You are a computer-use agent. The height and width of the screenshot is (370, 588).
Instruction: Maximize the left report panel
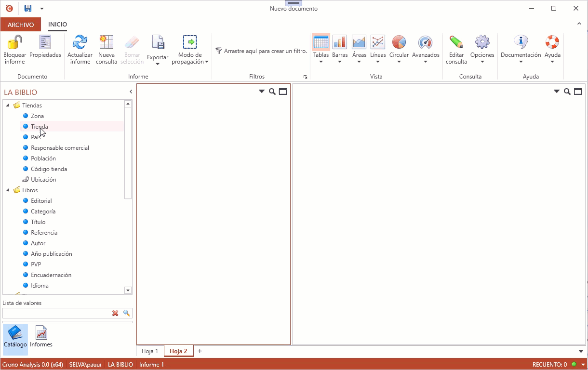point(283,92)
